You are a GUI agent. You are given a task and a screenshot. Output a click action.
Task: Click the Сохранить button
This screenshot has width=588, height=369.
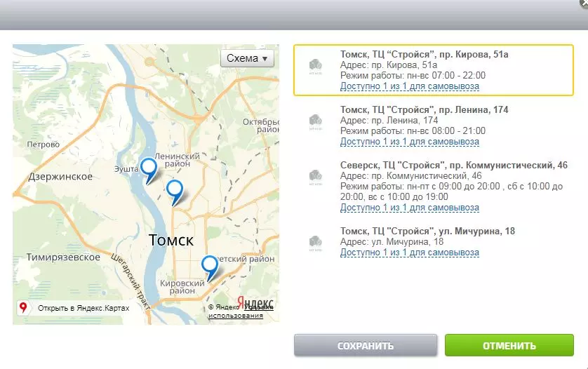[366, 345]
